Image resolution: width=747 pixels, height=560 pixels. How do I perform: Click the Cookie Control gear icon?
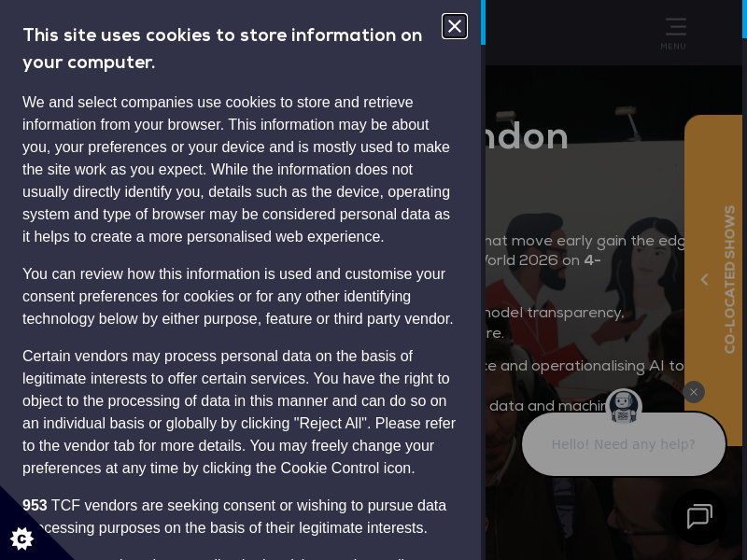(21, 538)
